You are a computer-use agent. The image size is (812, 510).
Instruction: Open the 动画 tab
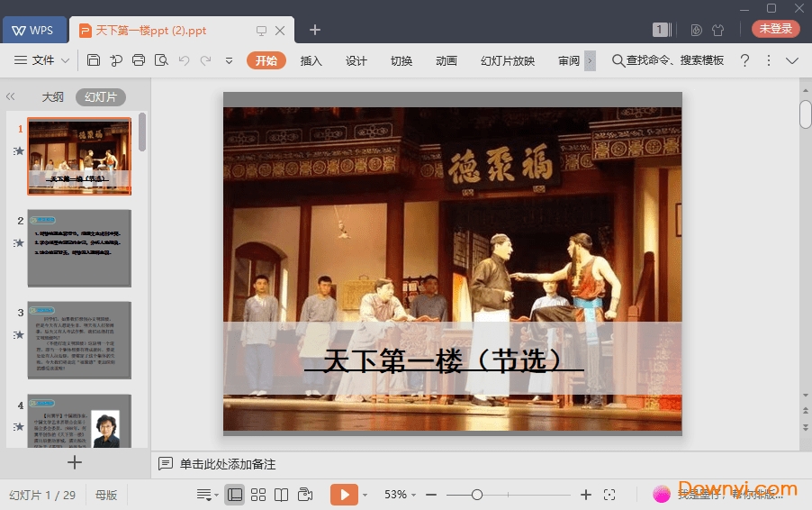point(447,60)
